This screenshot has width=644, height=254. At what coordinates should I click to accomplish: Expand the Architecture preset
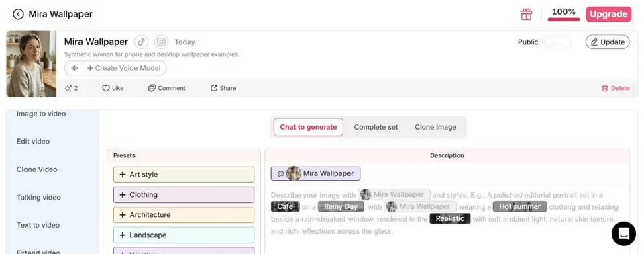[x=184, y=215]
